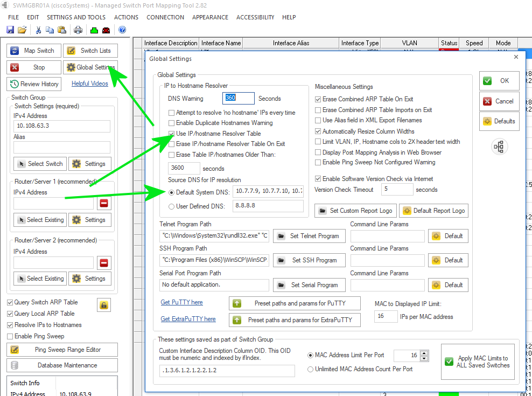Click the OK button in Global Settings
Image resolution: width=532 pixels, height=396 pixels.
pos(499,81)
